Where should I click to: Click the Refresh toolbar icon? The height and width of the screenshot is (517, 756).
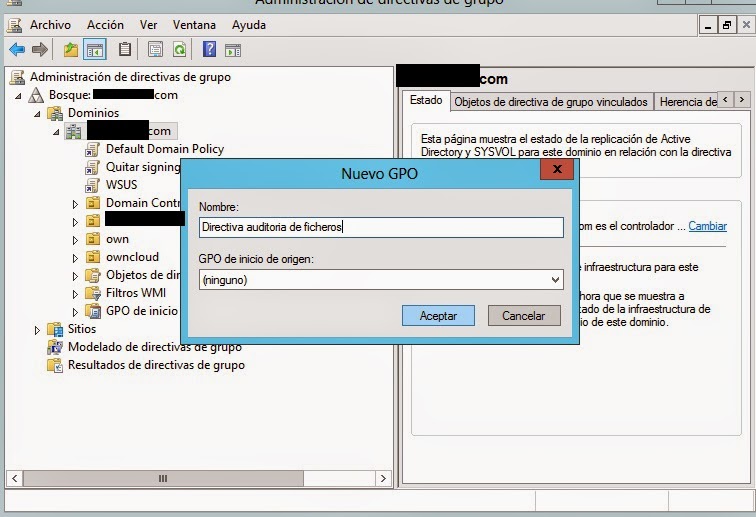click(180, 49)
